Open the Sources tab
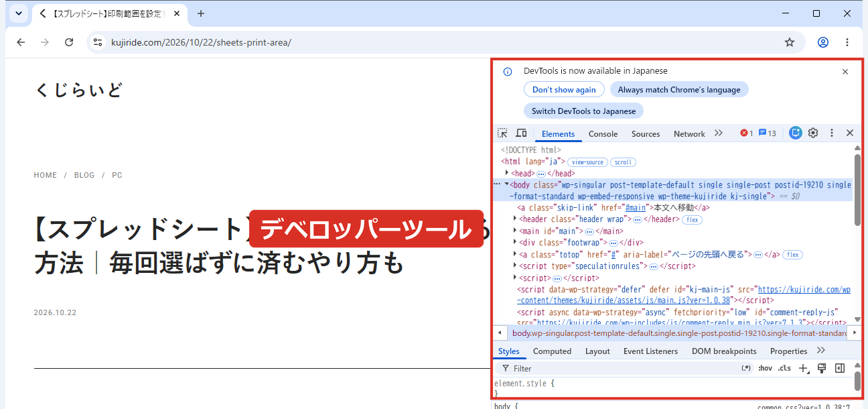The height and width of the screenshot is (409, 868). [646, 133]
